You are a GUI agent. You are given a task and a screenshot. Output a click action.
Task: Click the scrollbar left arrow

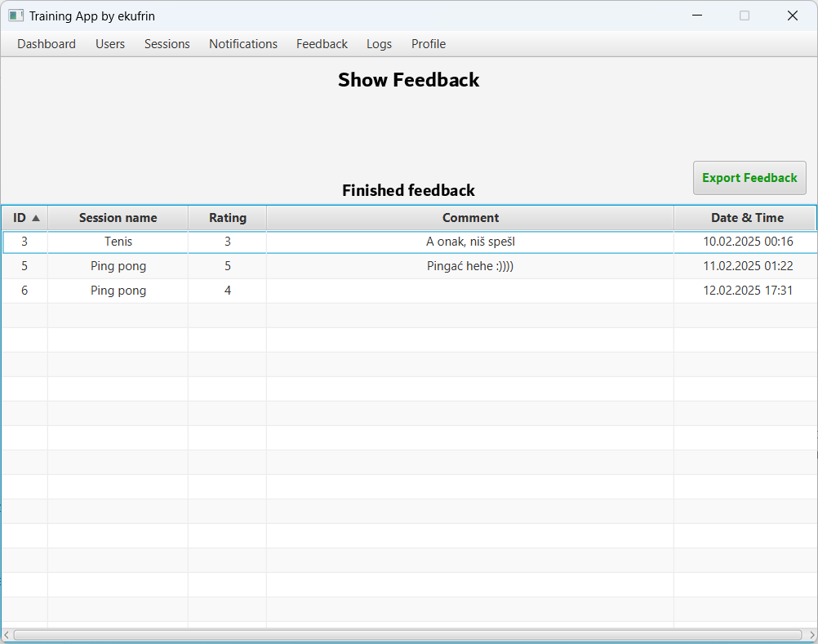point(7,635)
